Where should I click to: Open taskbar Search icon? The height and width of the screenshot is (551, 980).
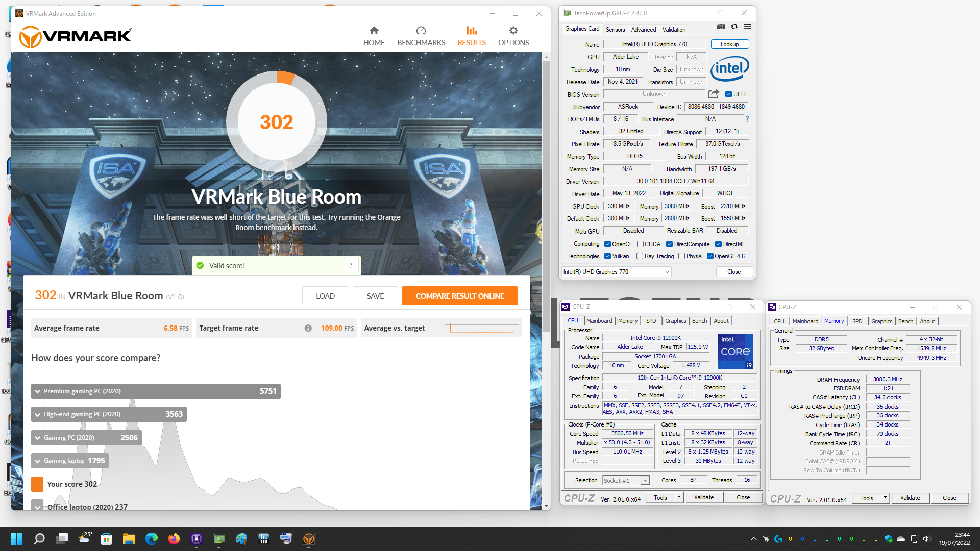point(39,539)
